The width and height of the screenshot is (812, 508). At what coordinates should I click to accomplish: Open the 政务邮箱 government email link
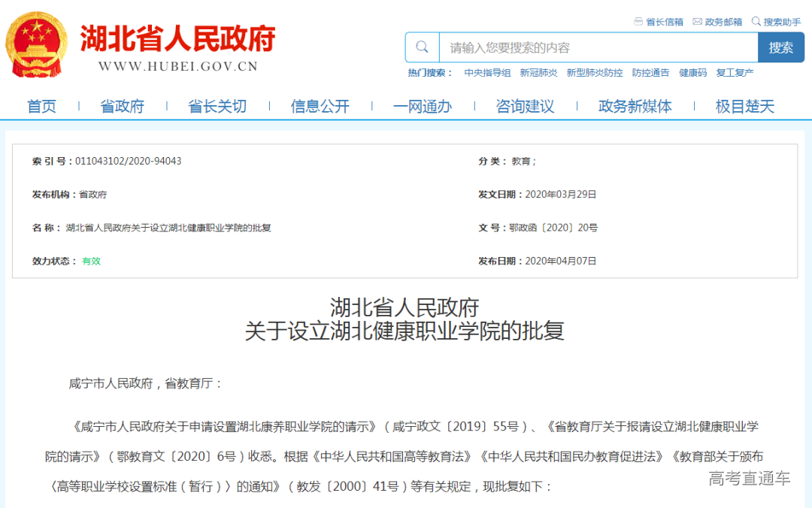(717, 22)
